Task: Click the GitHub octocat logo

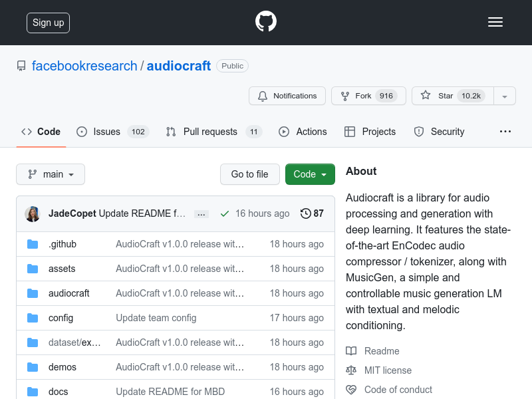Action: tap(265, 21)
